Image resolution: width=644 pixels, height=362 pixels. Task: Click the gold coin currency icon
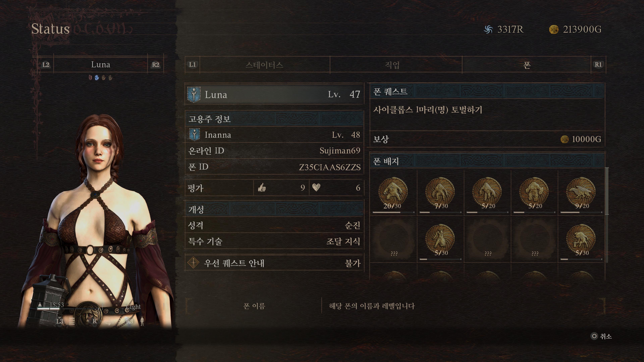[553, 29]
